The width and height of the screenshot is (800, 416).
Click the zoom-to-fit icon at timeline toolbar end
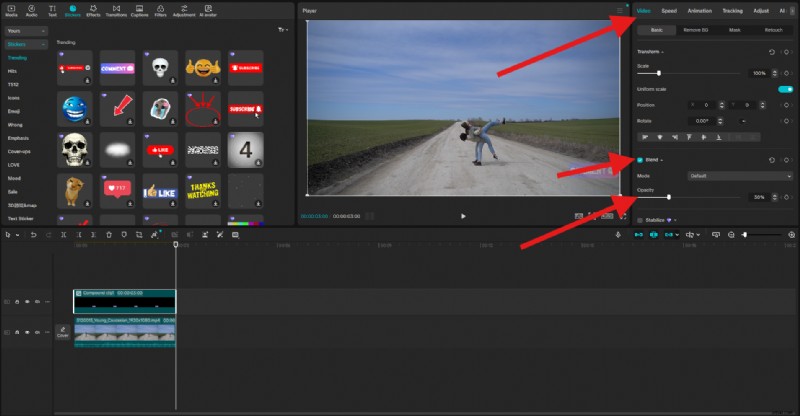click(x=791, y=235)
